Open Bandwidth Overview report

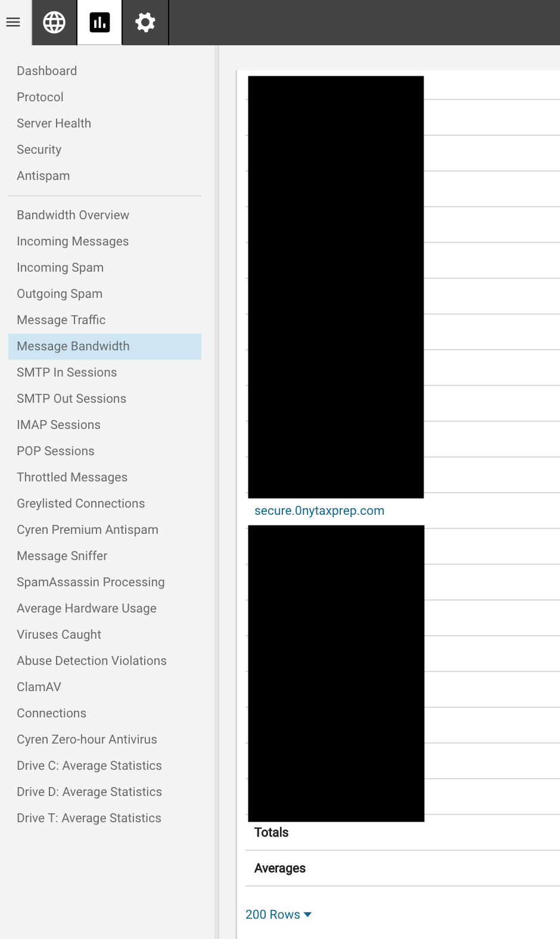click(x=73, y=215)
